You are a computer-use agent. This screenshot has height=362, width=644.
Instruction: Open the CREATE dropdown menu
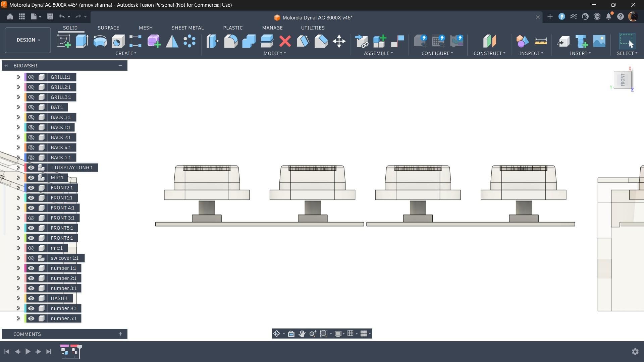tap(126, 53)
